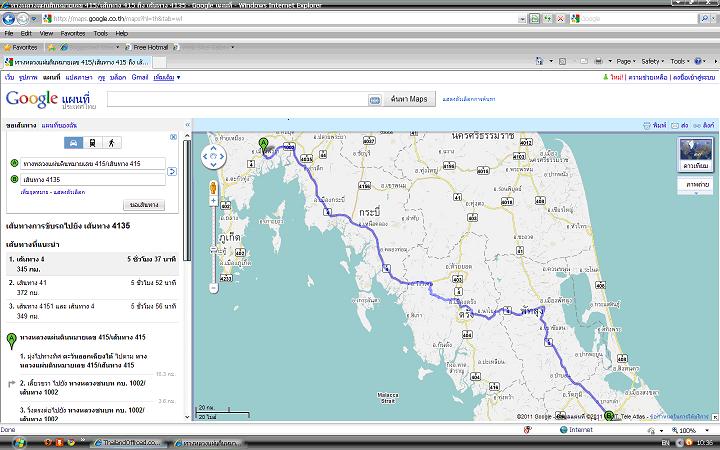
Task: Click the destination B input field
Action: point(91,179)
